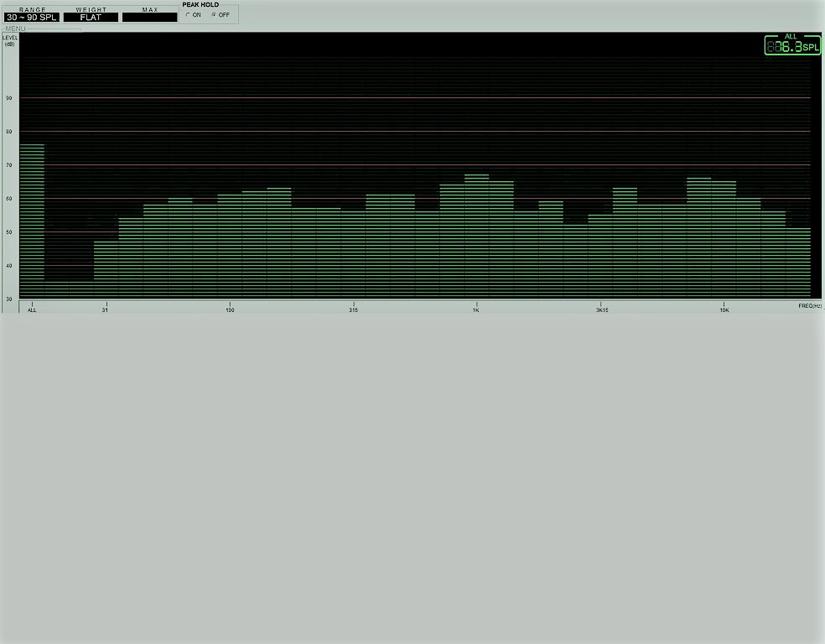Turn Peak Hold ON
825x644 pixels.
point(188,15)
